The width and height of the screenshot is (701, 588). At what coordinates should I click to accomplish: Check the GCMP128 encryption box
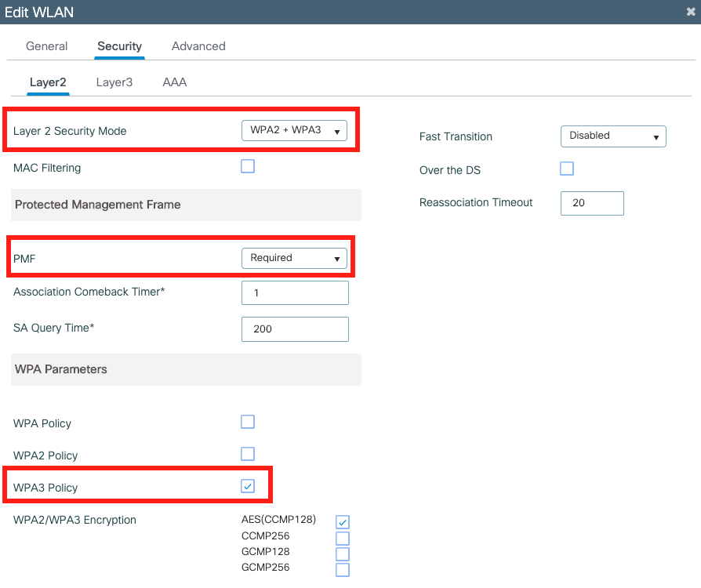click(343, 553)
